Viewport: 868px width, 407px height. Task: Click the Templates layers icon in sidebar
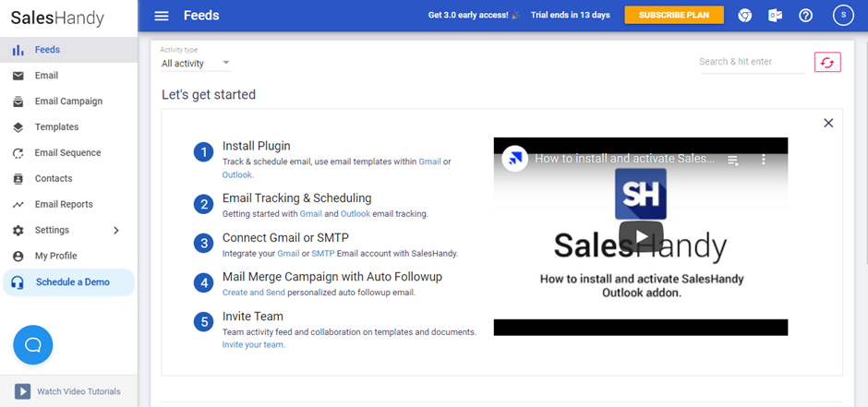pos(18,127)
